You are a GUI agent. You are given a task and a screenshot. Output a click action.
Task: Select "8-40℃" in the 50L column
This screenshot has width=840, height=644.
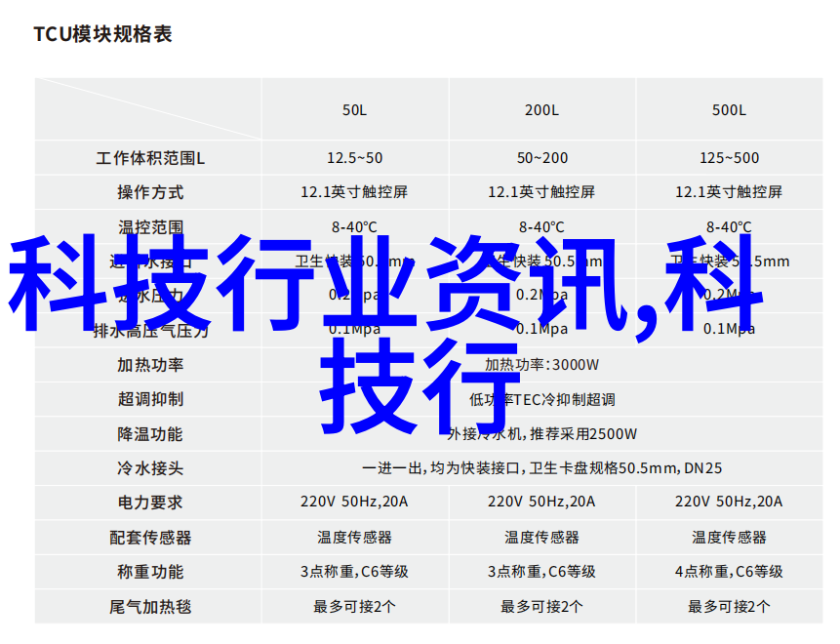pos(354,227)
